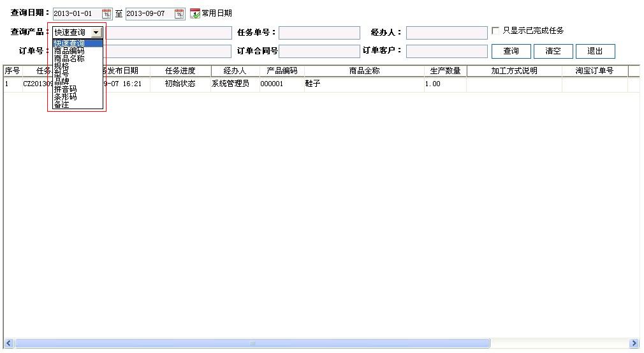Screen dimensions: 644x353
Task: Sort by 商品全称 column header
Action: pos(364,71)
